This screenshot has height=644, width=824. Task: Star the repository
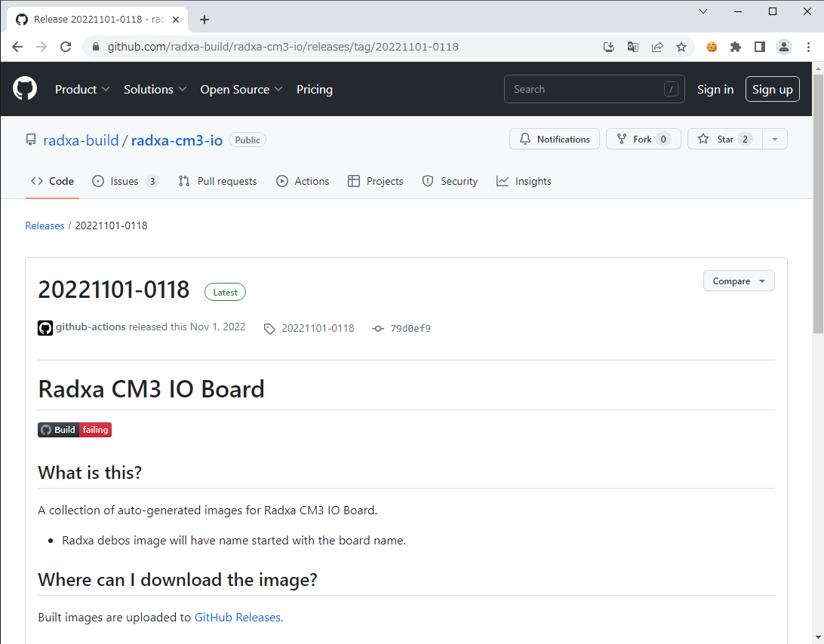[x=724, y=140]
